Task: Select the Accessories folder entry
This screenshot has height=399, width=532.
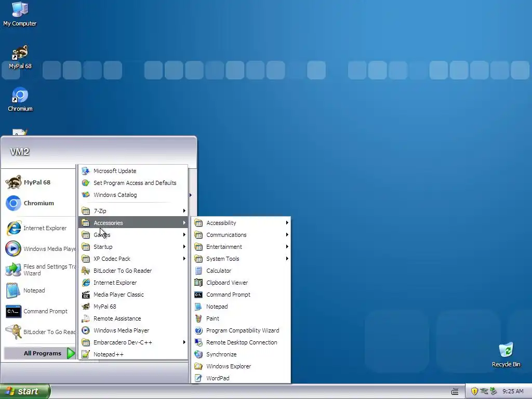Action: (x=134, y=222)
